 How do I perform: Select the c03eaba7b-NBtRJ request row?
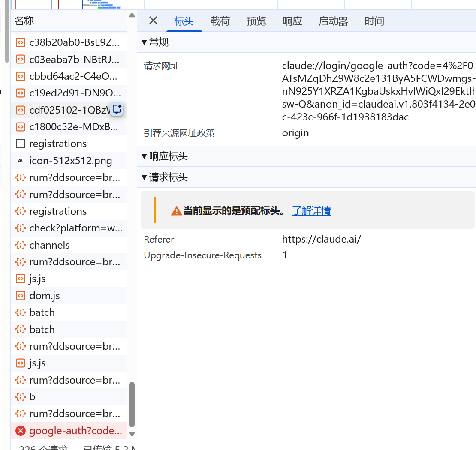[x=69, y=59]
